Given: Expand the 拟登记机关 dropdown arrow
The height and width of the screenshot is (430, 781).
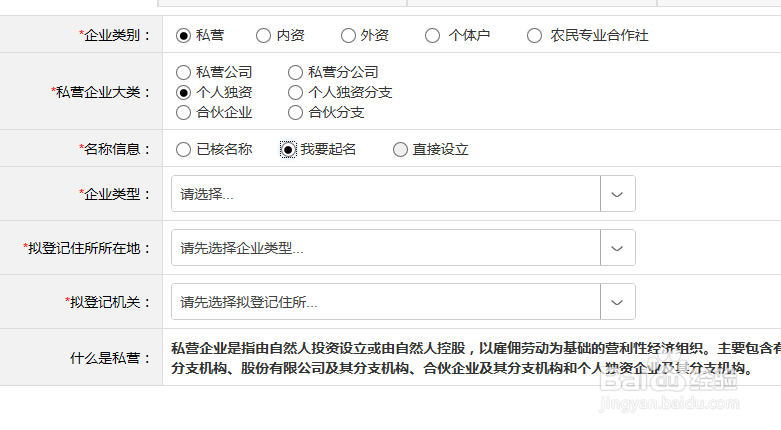Looking at the screenshot, I should tap(617, 301).
